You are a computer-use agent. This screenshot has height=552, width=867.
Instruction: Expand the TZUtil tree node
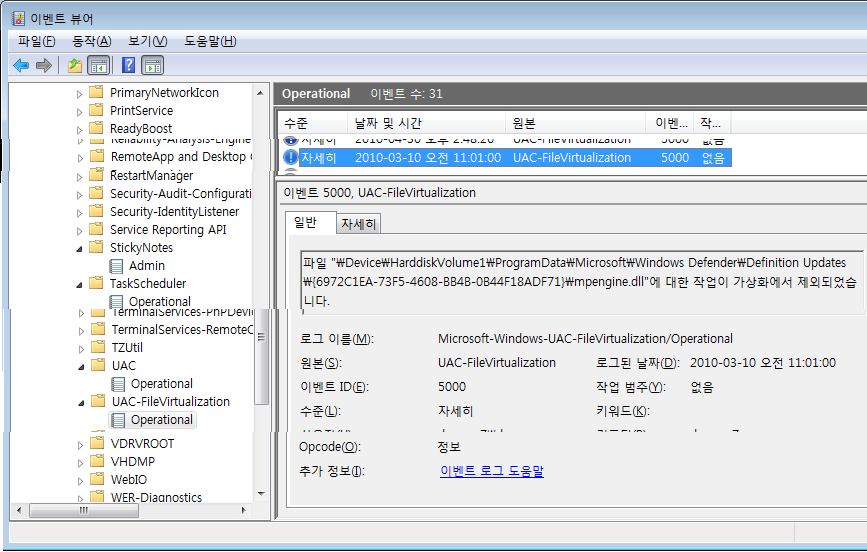[81, 349]
